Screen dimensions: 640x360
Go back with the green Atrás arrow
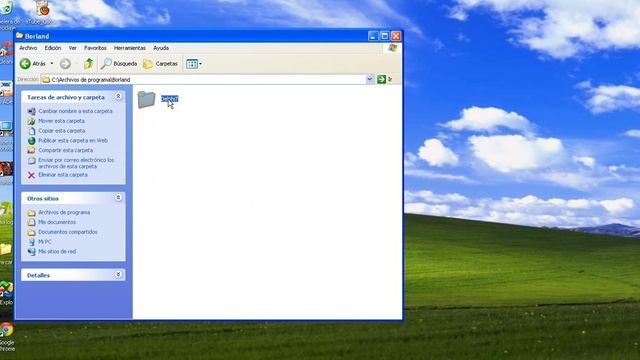tap(33, 64)
